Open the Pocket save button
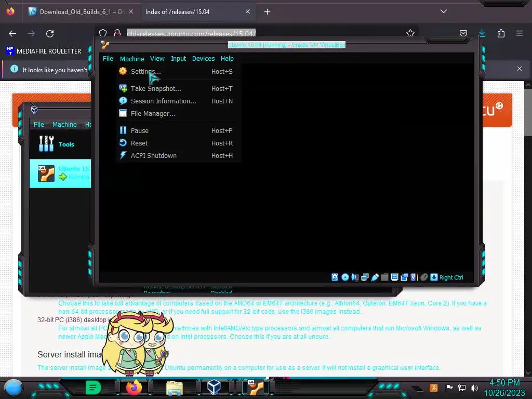 (463, 33)
